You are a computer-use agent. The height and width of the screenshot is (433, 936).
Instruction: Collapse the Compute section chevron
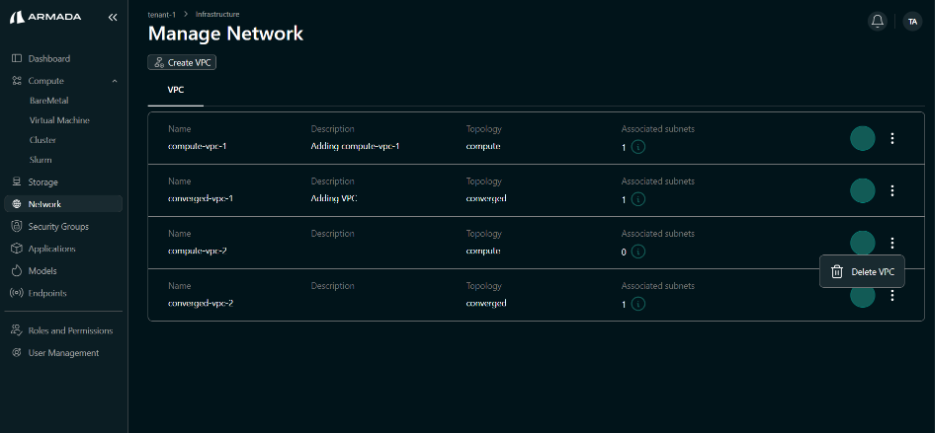tap(115, 81)
